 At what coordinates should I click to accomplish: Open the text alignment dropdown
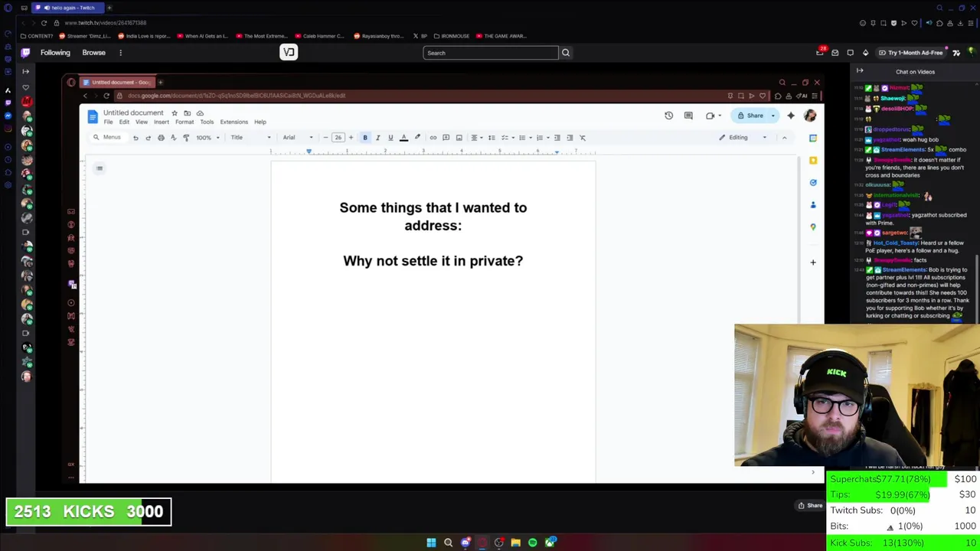476,138
